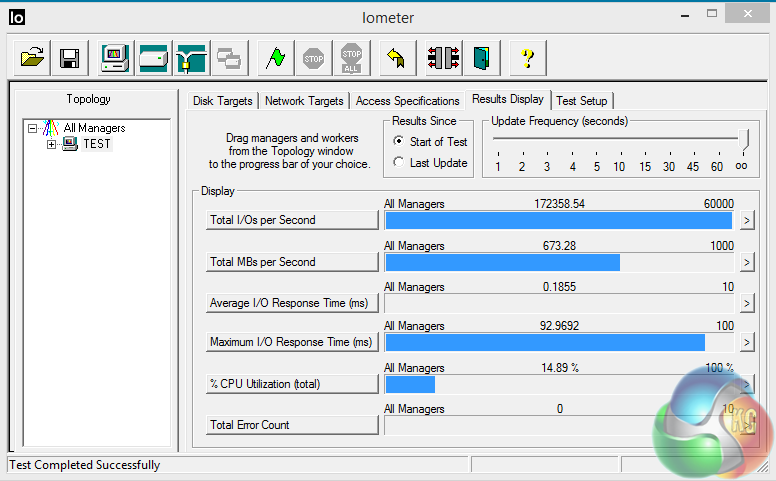Image resolution: width=776 pixels, height=481 pixels.
Task: Exit Iometer via door icon
Action: (x=482, y=58)
